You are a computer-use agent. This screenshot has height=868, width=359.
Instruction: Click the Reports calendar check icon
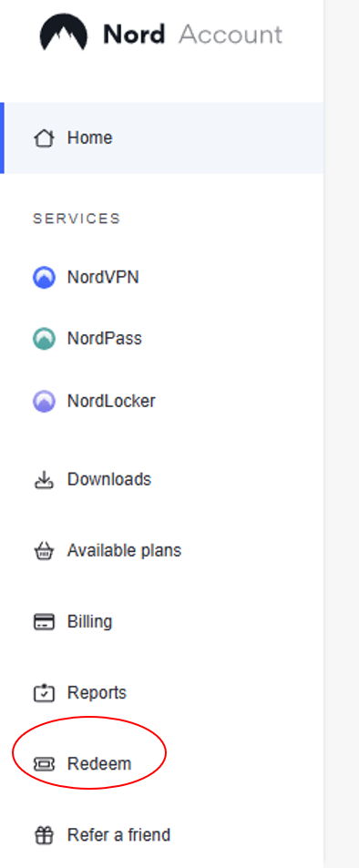pos(44,692)
